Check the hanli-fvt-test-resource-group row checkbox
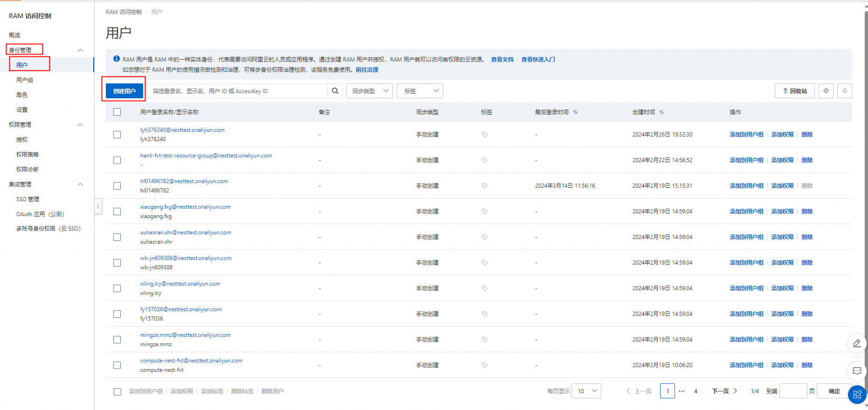 click(117, 160)
